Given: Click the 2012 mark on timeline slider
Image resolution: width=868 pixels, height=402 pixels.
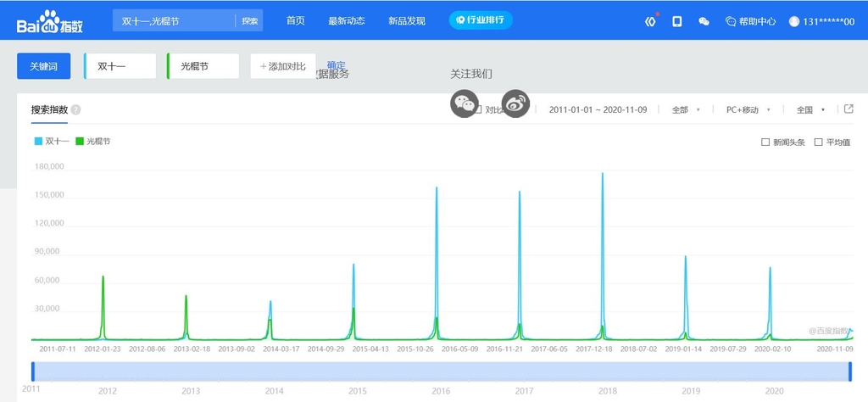Looking at the screenshot, I should [108, 391].
